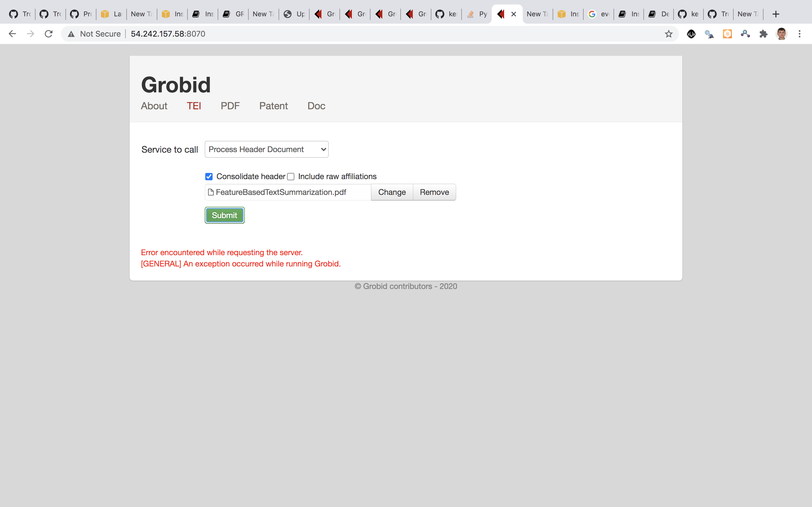Select Process Header Document dropdown
Viewport: 812px width, 507px height.
click(x=266, y=149)
